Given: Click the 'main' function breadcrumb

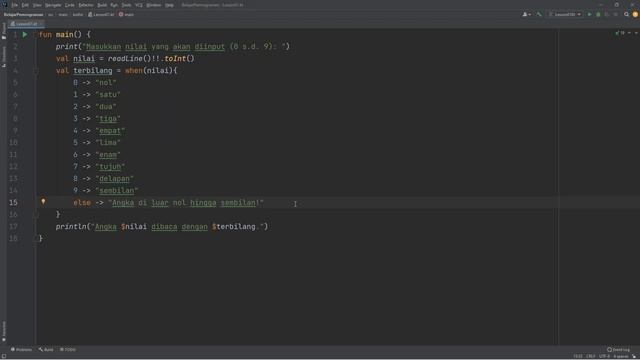Looking at the screenshot, I should 126,14.
